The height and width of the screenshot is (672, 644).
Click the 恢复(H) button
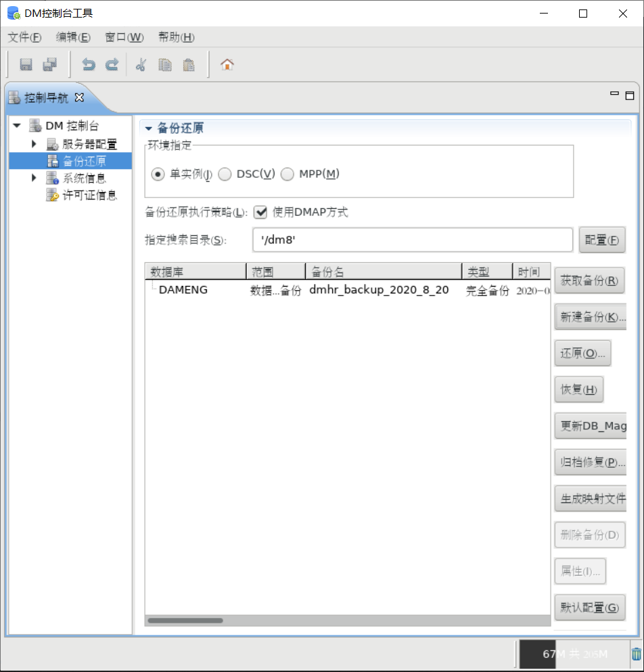pyautogui.click(x=579, y=389)
